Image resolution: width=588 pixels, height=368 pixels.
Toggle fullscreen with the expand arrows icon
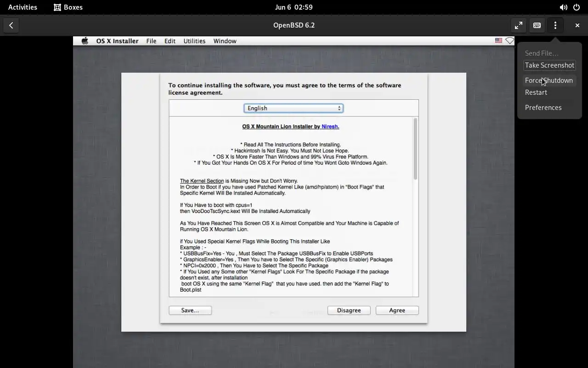pos(519,25)
